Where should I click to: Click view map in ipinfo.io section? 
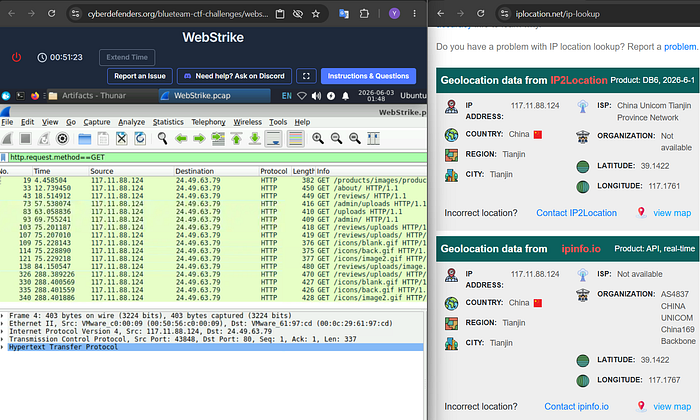[672, 407]
